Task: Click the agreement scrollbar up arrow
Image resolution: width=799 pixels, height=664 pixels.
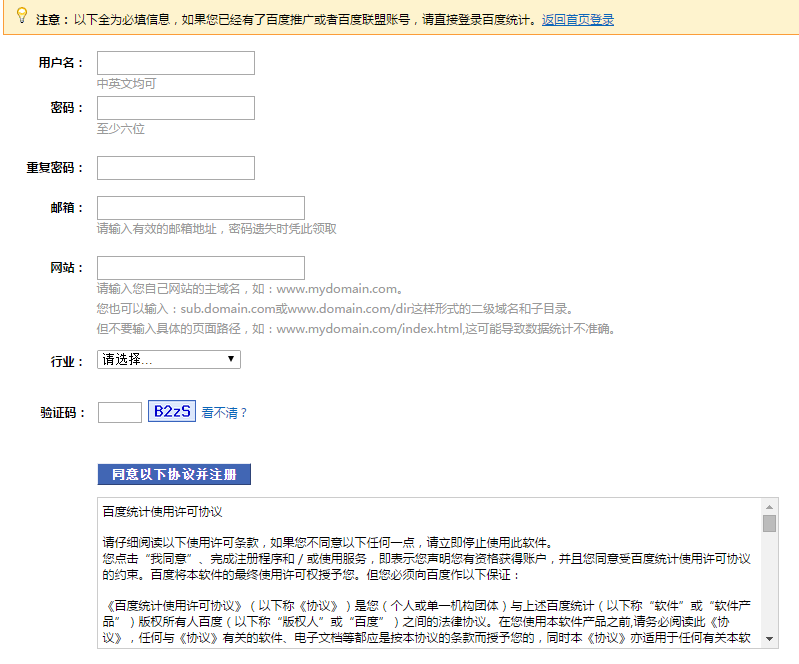Action: point(769,506)
